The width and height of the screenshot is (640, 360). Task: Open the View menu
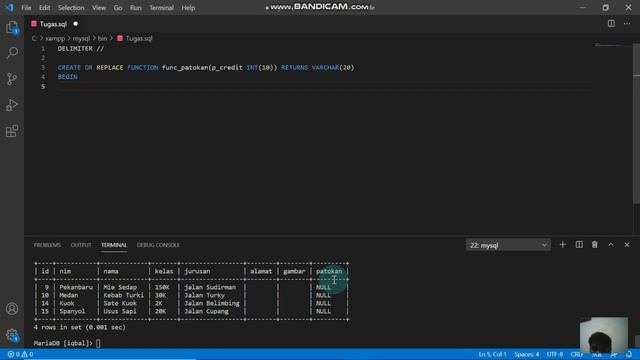99,8
